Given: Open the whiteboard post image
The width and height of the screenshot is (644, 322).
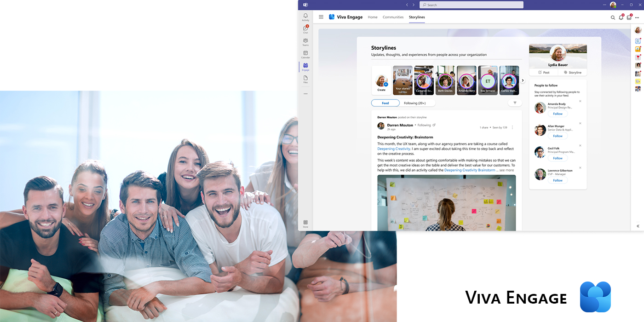Looking at the screenshot, I should tap(447, 203).
